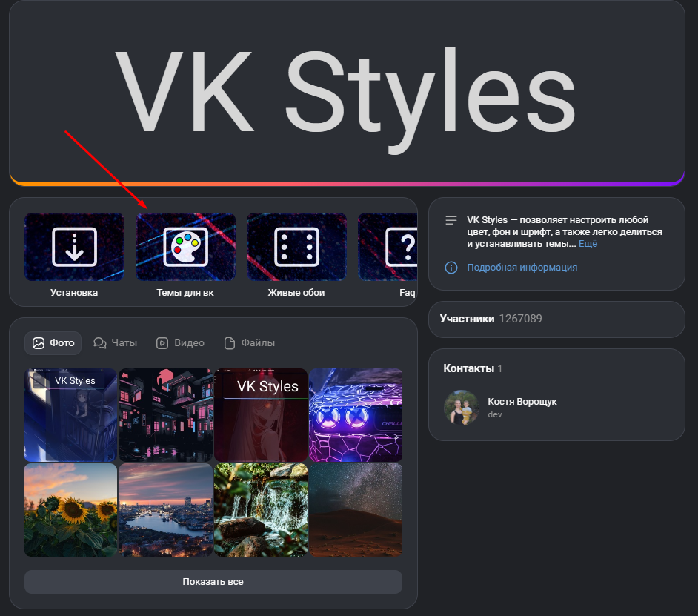This screenshot has height=616, width=698.
Task: Open the city river dusk photo
Action: [165, 510]
